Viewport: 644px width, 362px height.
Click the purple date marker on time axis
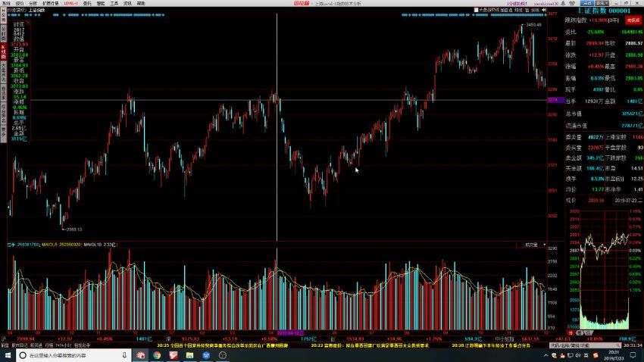(290, 333)
